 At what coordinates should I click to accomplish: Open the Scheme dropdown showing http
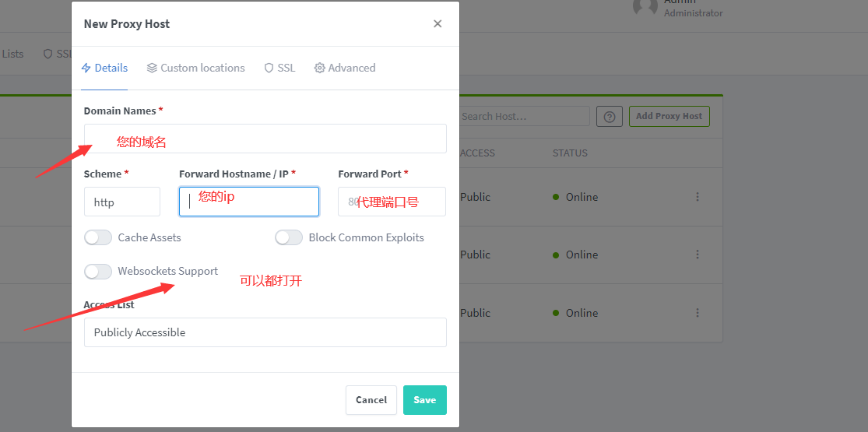point(122,202)
